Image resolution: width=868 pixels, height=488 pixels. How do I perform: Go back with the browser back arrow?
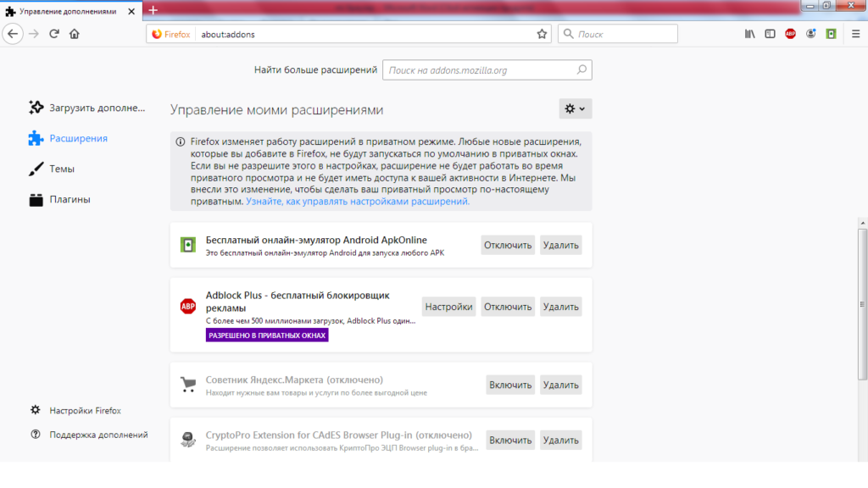[13, 34]
